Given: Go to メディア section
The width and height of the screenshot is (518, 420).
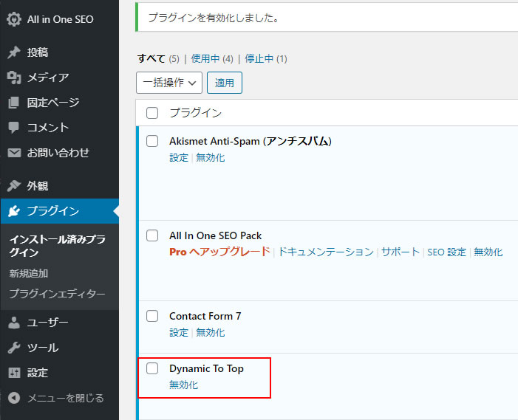Looking at the screenshot, I should 48,78.
